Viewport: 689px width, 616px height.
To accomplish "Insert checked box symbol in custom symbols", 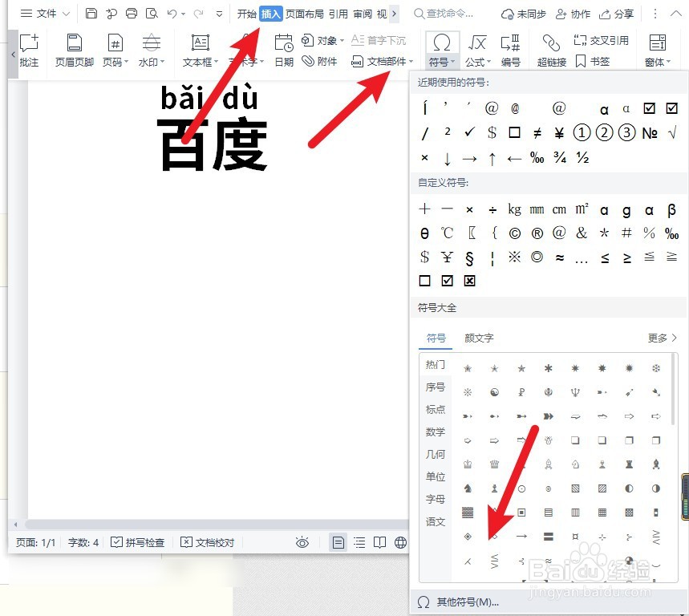I will click(x=447, y=280).
